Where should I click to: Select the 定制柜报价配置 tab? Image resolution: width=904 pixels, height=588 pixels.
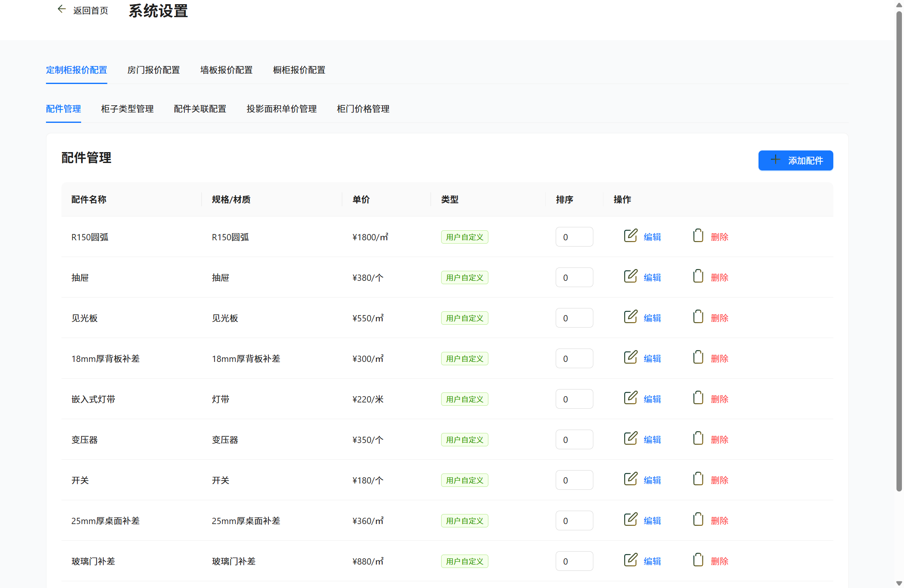coord(77,70)
